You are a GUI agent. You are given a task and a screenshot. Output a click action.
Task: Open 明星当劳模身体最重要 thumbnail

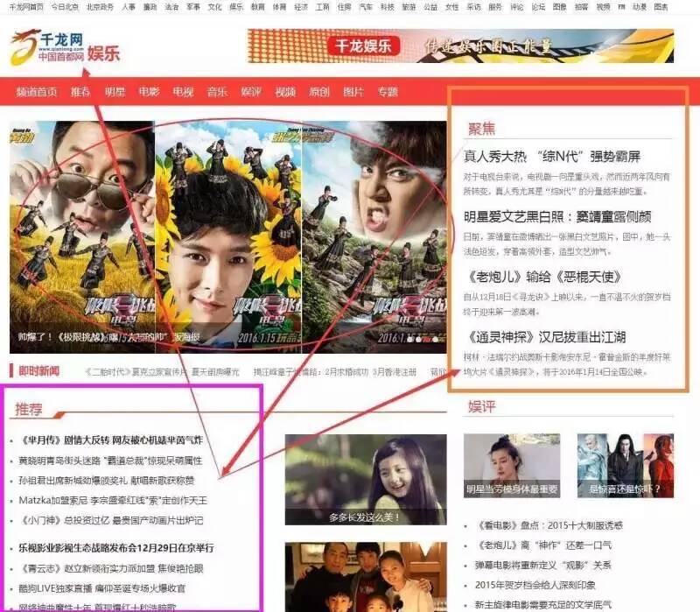pos(512,466)
